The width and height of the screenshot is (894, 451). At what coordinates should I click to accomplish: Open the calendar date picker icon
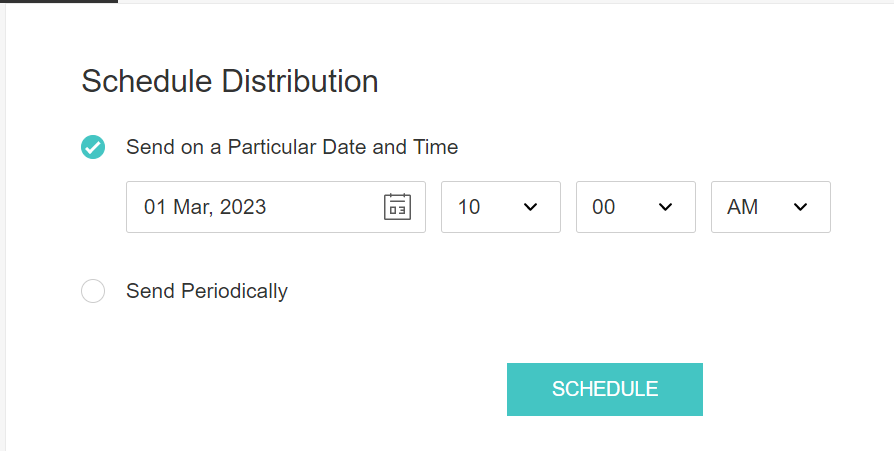(397, 207)
